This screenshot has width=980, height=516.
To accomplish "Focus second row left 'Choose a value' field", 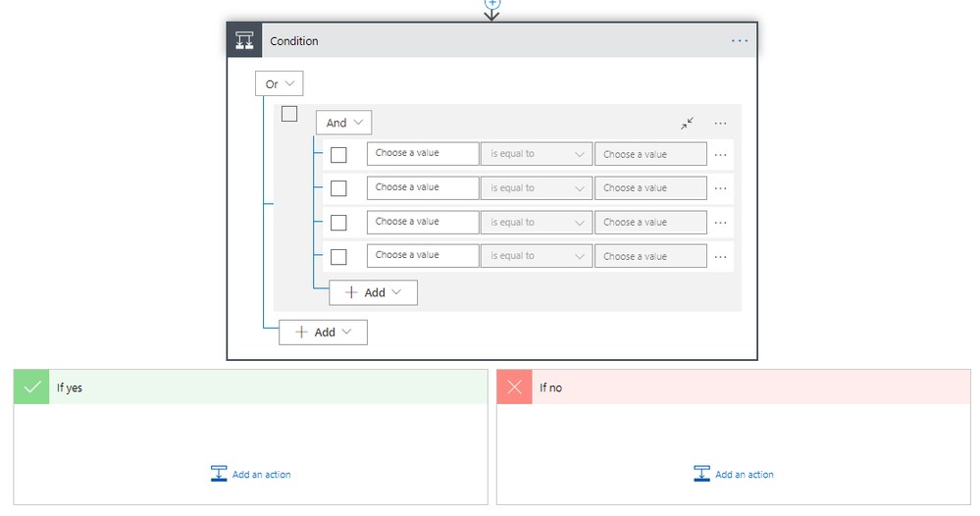I will coord(423,188).
